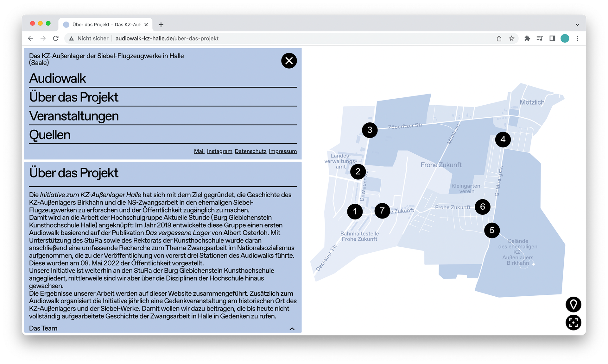Click the site title Das KZ-Außenlager der Siebel-Flugzeugwerke
Image resolution: width=608 pixels, height=364 pixels.
click(x=106, y=59)
